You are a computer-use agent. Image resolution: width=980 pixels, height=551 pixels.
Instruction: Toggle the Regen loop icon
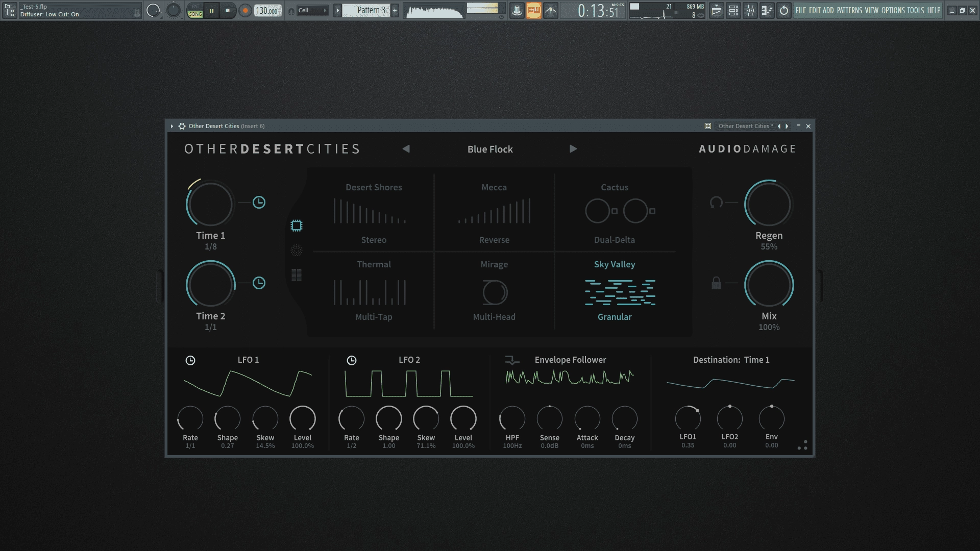(x=716, y=203)
